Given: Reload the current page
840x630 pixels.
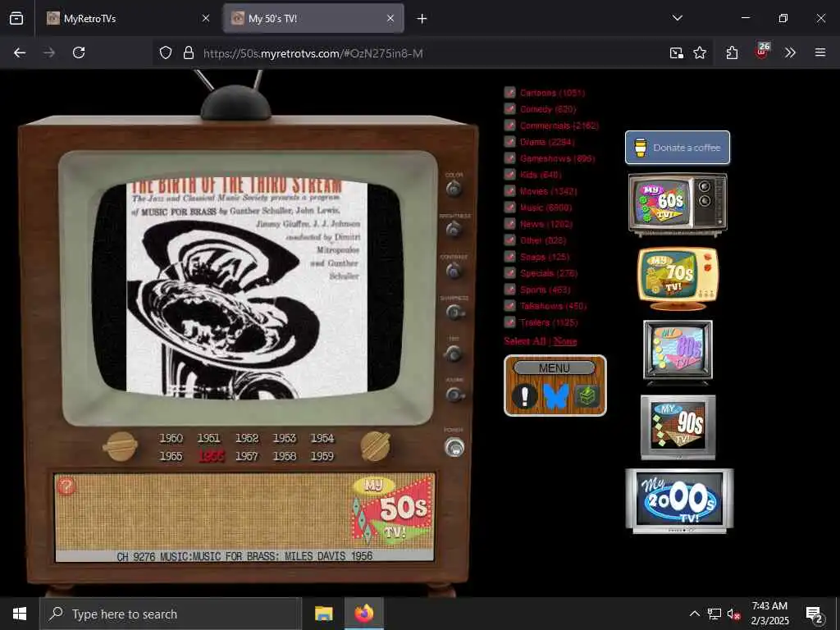Looking at the screenshot, I should click(79, 52).
